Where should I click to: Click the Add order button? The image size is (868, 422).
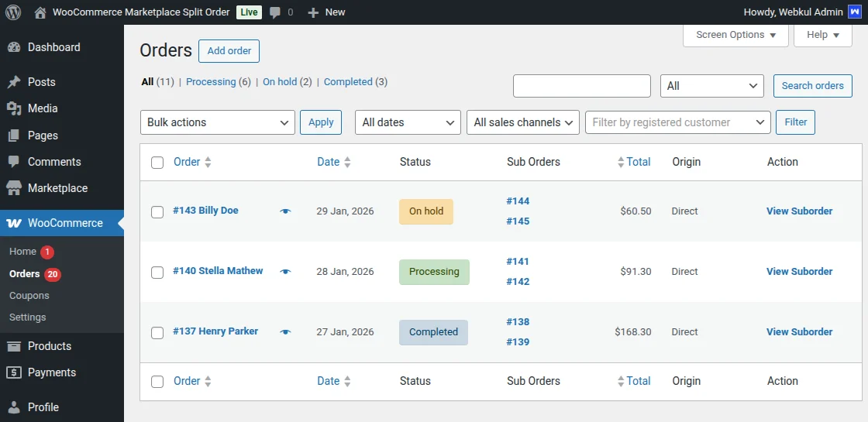pyautogui.click(x=229, y=51)
